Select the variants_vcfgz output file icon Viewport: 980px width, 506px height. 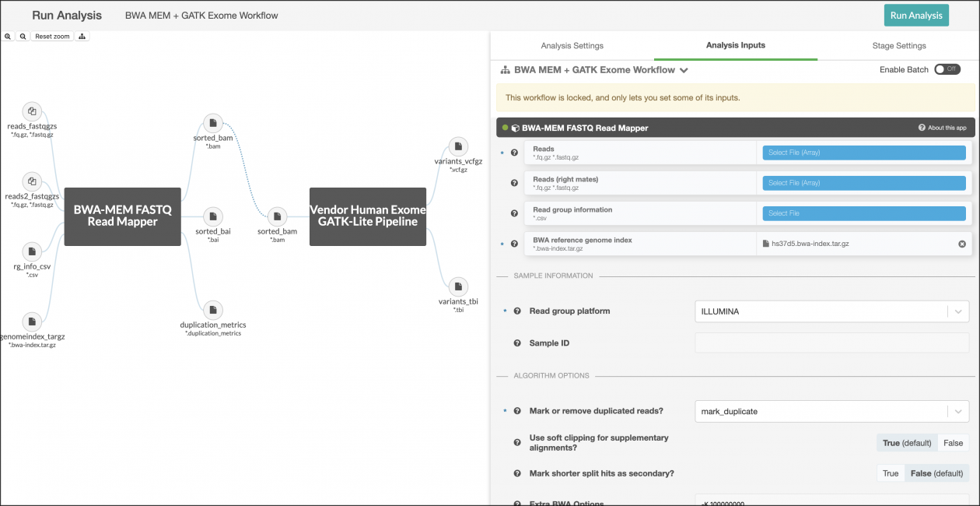pos(458,146)
